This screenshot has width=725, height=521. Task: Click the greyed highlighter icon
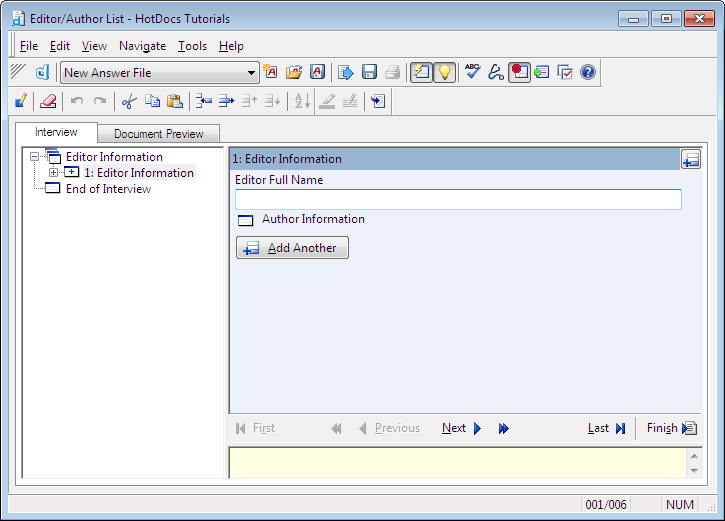[x=327, y=101]
